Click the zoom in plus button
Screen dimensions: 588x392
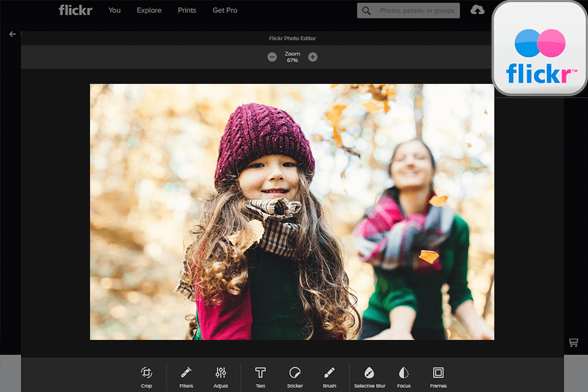[313, 57]
